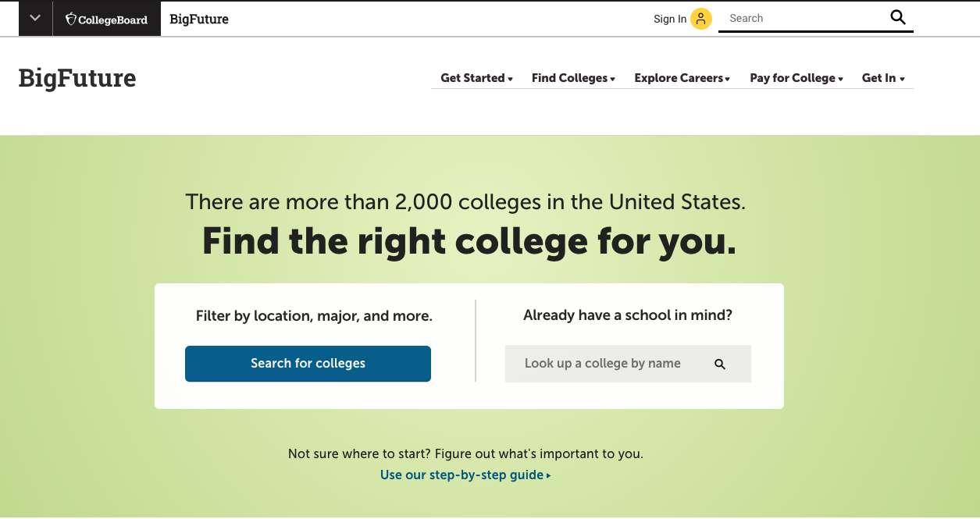Click the caret next to Get In
This screenshot has width=980, height=519.
(902, 79)
